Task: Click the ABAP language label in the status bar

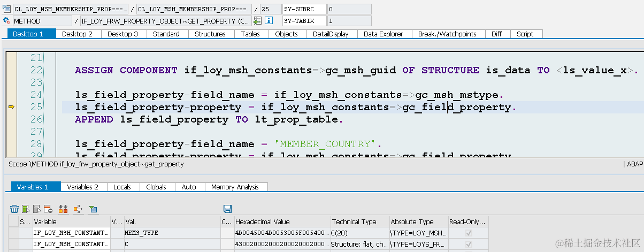Action: click(634, 164)
